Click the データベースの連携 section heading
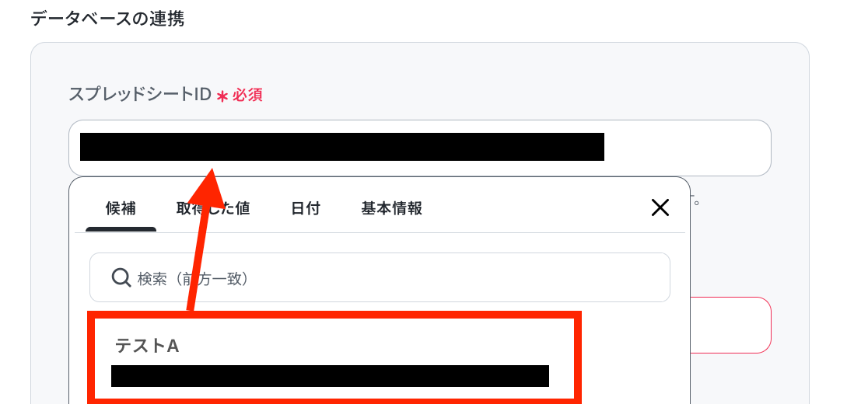Viewport: 868px width, 404px height. click(107, 19)
